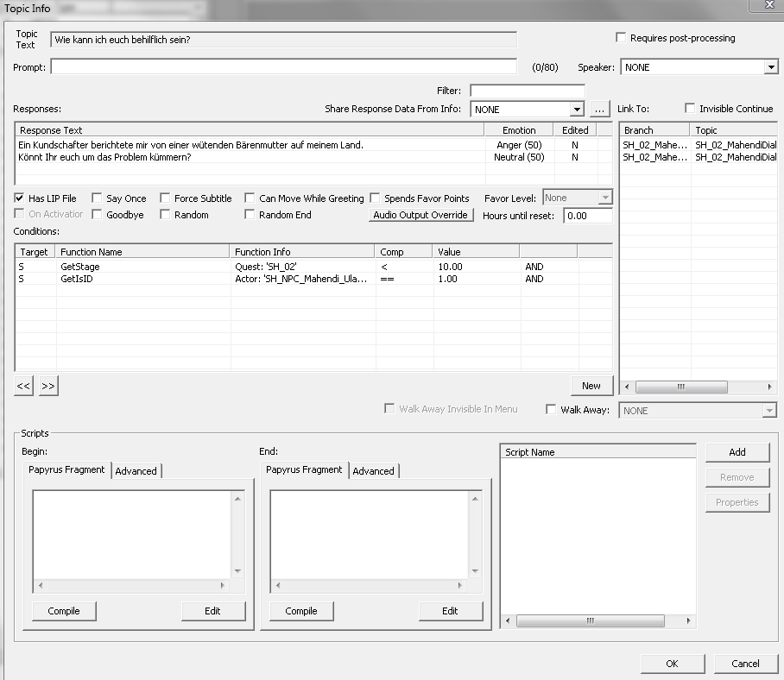Switch to Advanced tab under Begin script
The width and height of the screenshot is (784, 680).
pos(136,471)
